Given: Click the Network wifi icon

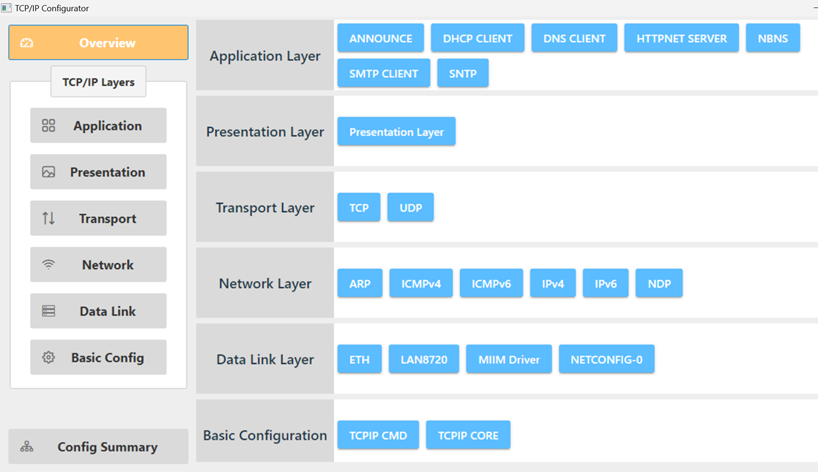Looking at the screenshot, I should [x=48, y=265].
